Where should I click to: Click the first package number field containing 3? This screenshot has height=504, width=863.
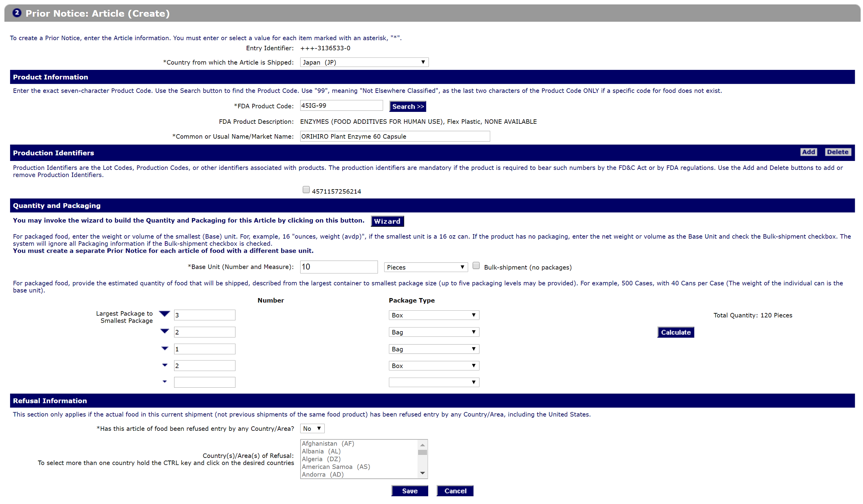pyautogui.click(x=205, y=315)
